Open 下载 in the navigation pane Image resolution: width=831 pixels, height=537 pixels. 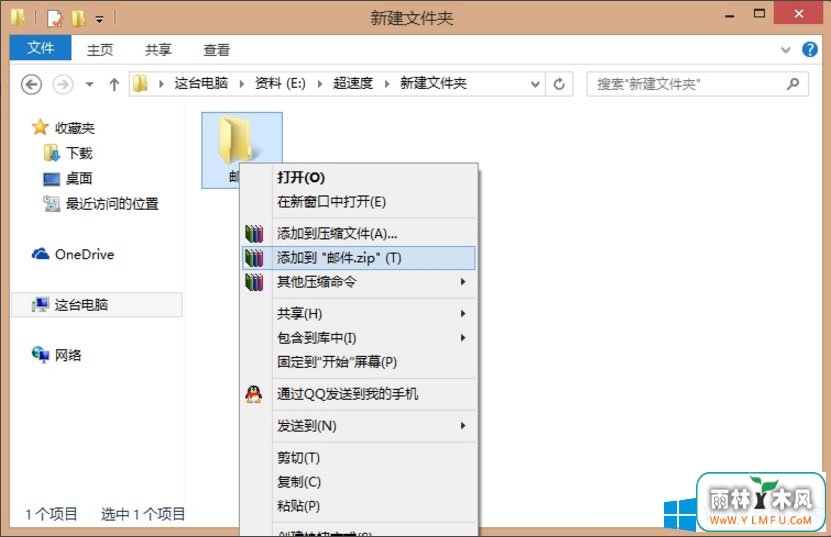click(x=79, y=153)
